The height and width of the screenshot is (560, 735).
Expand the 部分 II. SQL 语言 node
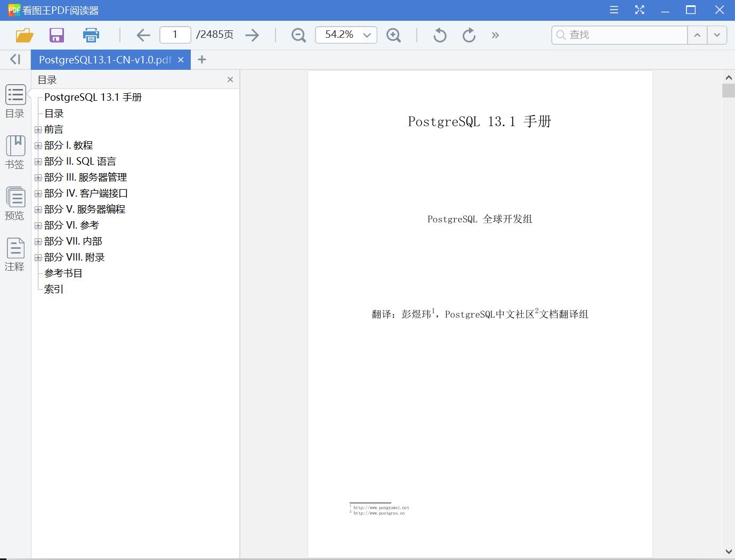(37, 161)
